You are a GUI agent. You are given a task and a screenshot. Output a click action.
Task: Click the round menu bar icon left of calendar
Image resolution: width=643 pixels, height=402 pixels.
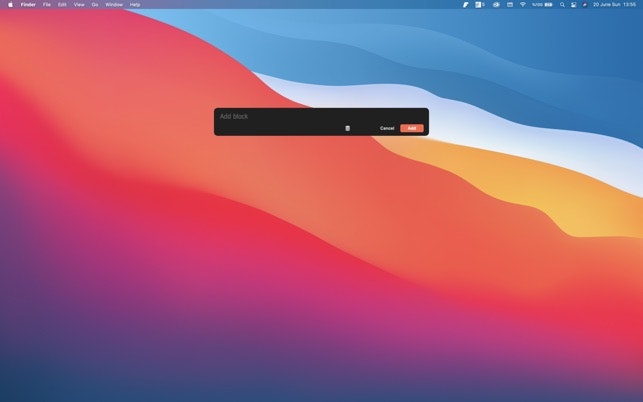point(496,5)
